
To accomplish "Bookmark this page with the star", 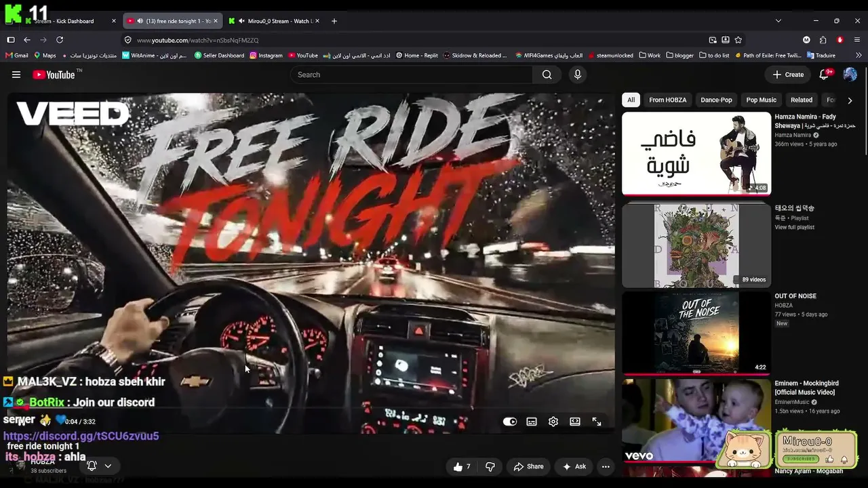I will point(738,40).
